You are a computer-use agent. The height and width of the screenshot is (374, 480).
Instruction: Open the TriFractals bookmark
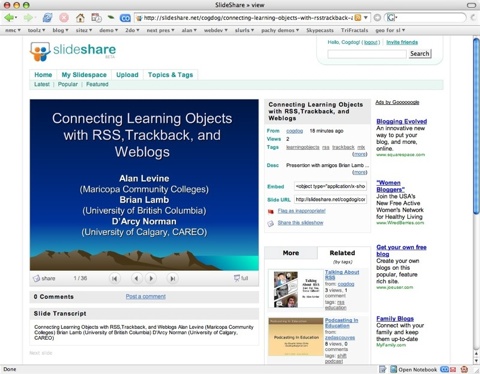[x=354, y=30]
